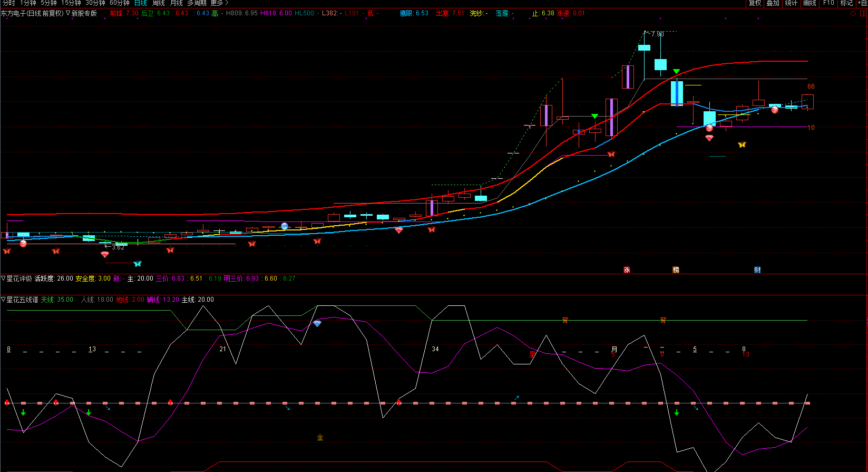
Task: Click the price label 66 on right axis
Action: [x=811, y=86]
